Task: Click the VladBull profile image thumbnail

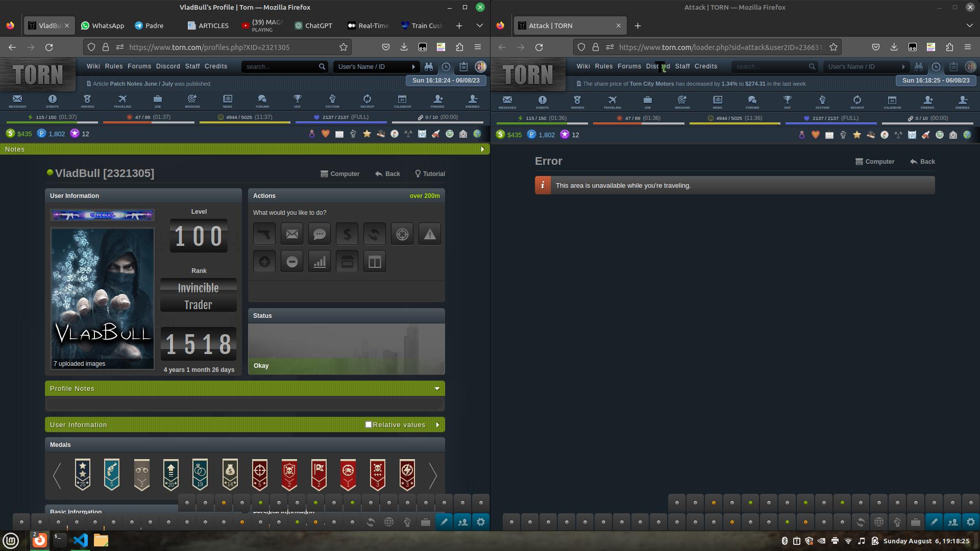Action: [x=102, y=298]
